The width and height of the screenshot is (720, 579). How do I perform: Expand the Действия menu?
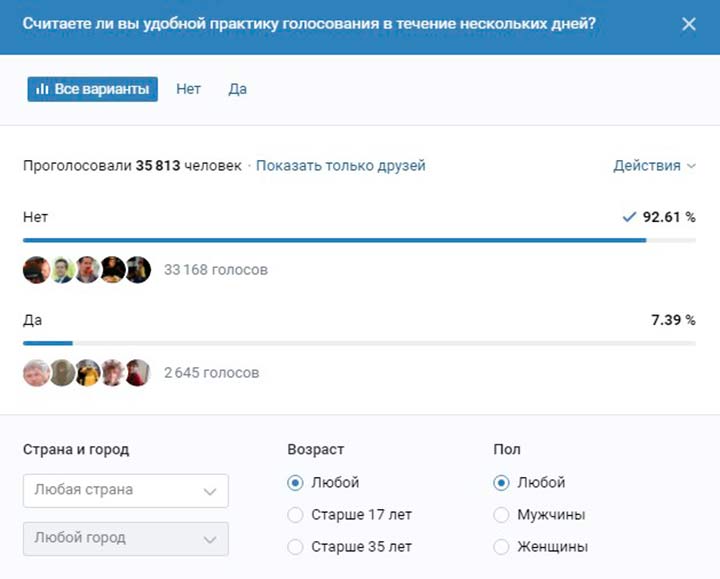[654, 165]
